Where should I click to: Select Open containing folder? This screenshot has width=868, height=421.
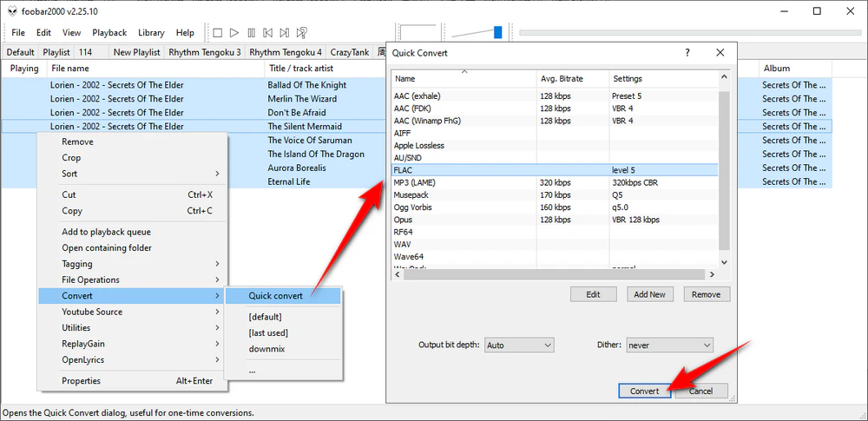pos(133,248)
